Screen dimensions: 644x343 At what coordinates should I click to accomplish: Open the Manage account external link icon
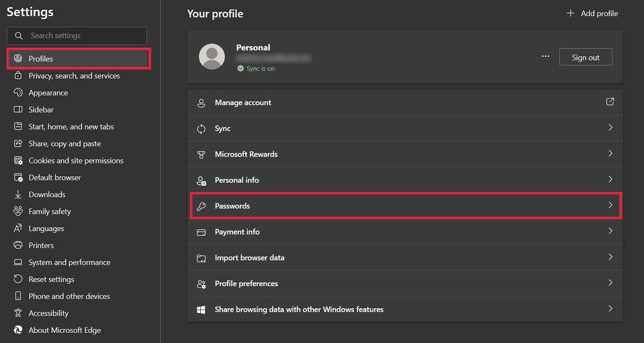[x=610, y=102]
